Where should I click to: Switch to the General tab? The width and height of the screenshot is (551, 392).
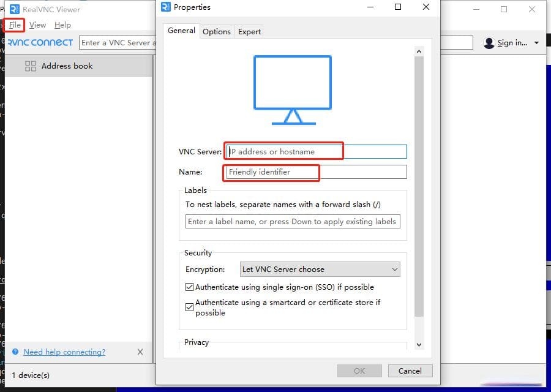181,31
